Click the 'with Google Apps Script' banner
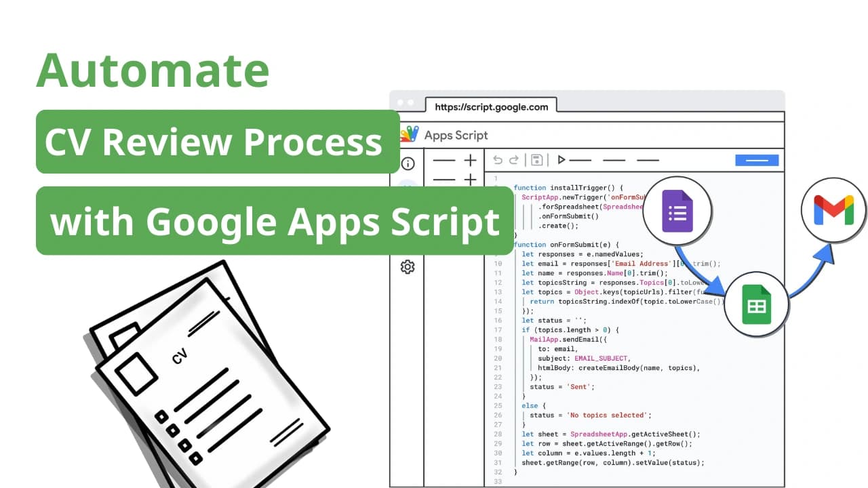 pos(275,221)
